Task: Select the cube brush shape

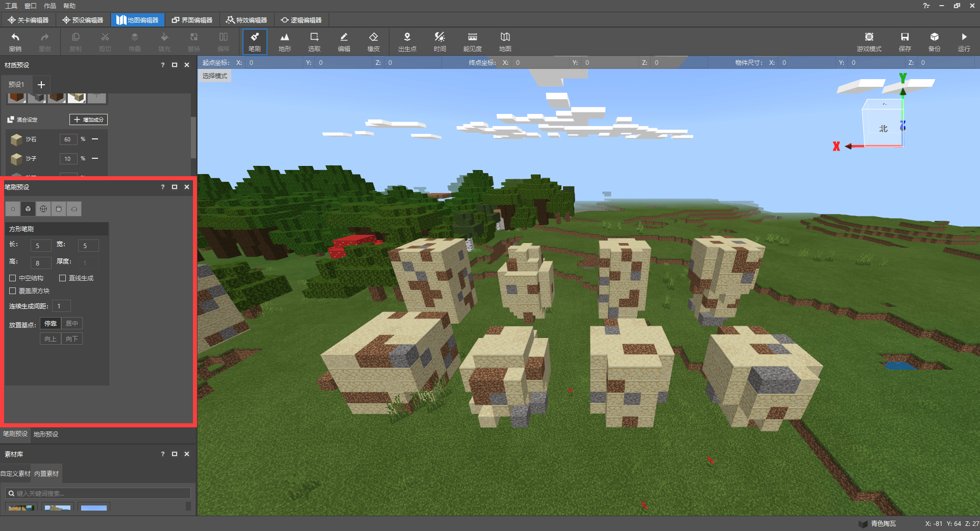Action: point(28,209)
